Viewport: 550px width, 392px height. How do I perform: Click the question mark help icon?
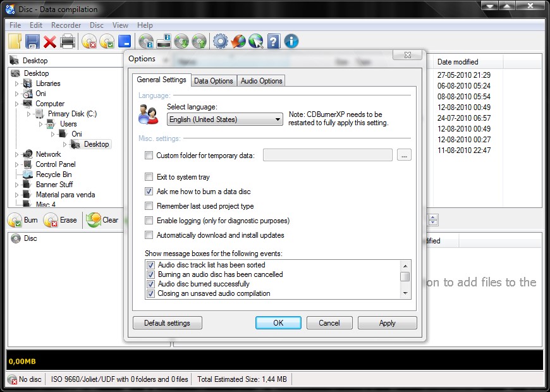273,42
